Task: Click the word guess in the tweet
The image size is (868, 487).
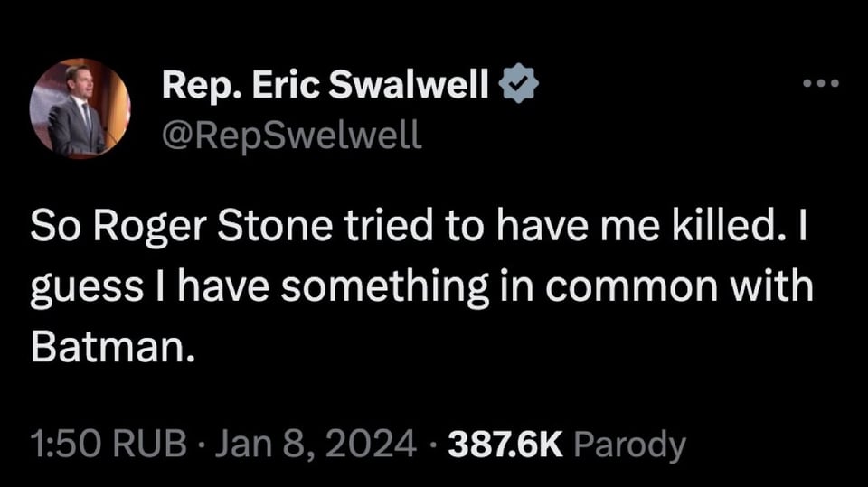Action: (x=76, y=288)
